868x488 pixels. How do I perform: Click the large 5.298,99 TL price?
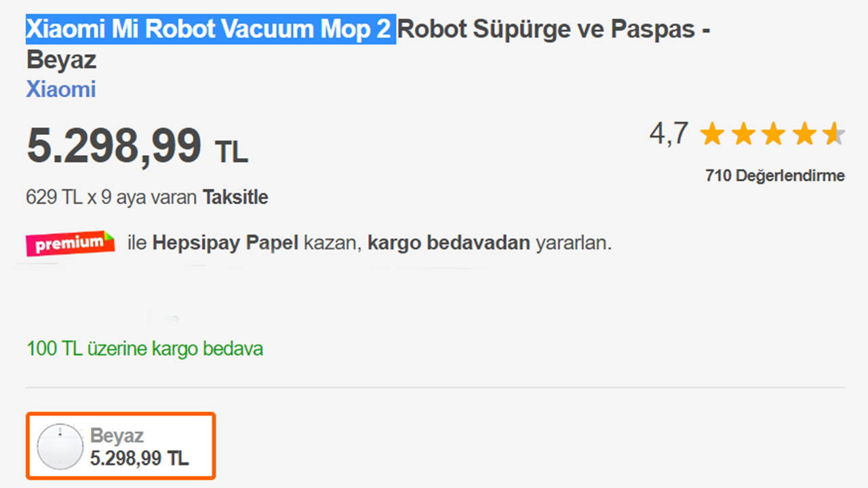coord(137,146)
